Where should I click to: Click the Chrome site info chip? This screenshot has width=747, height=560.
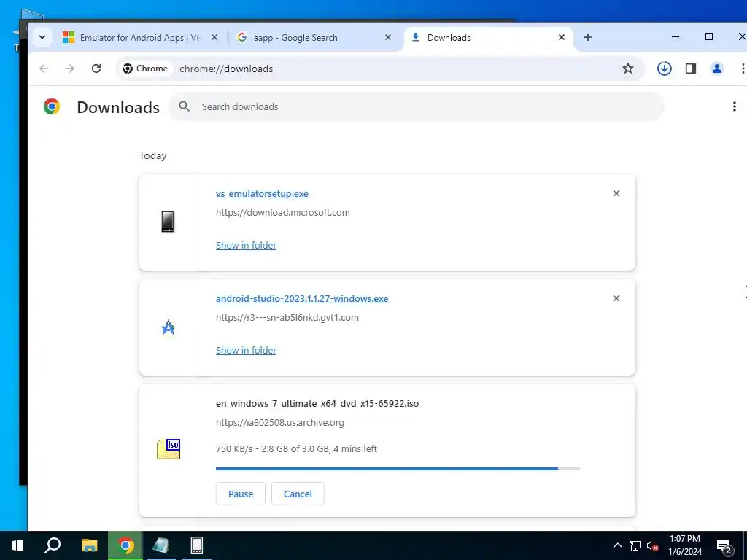pos(145,69)
